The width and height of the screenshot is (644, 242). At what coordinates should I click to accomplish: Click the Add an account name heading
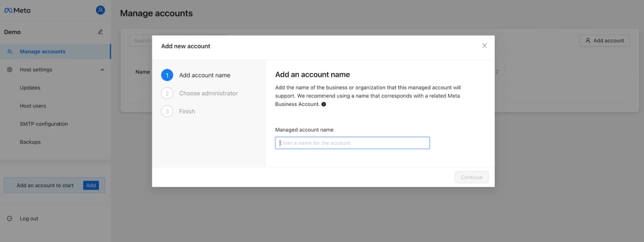pos(312,74)
